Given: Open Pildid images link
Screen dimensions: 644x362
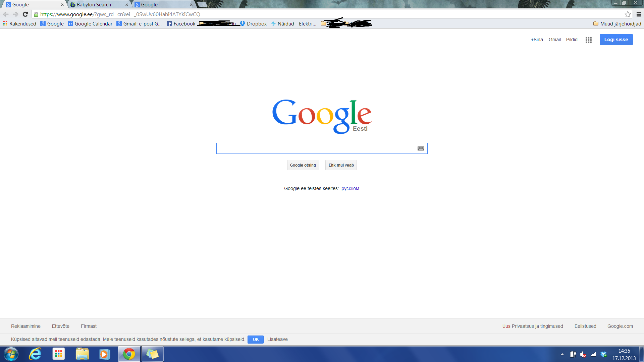Looking at the screenshot, I should (x=572, y=40).
